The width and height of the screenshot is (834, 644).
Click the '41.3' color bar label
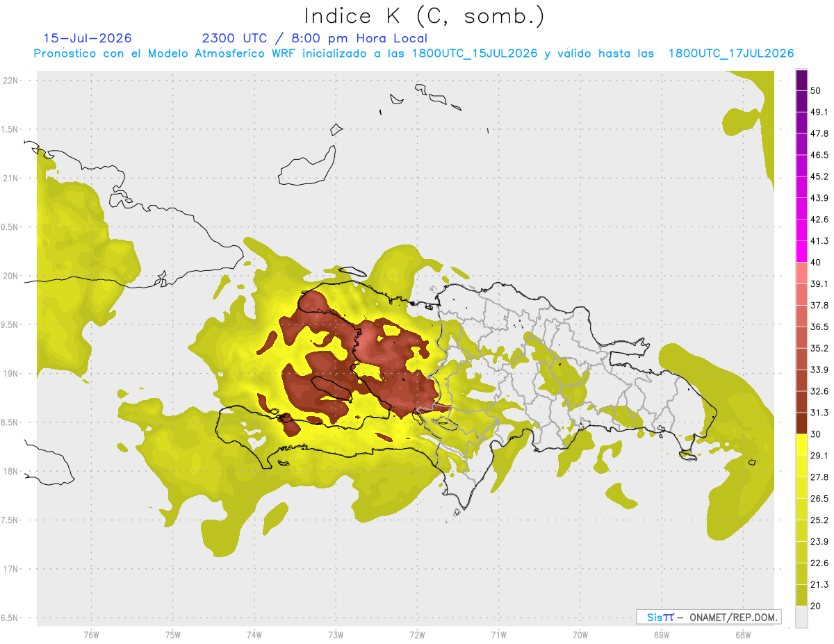pos(819,241)
